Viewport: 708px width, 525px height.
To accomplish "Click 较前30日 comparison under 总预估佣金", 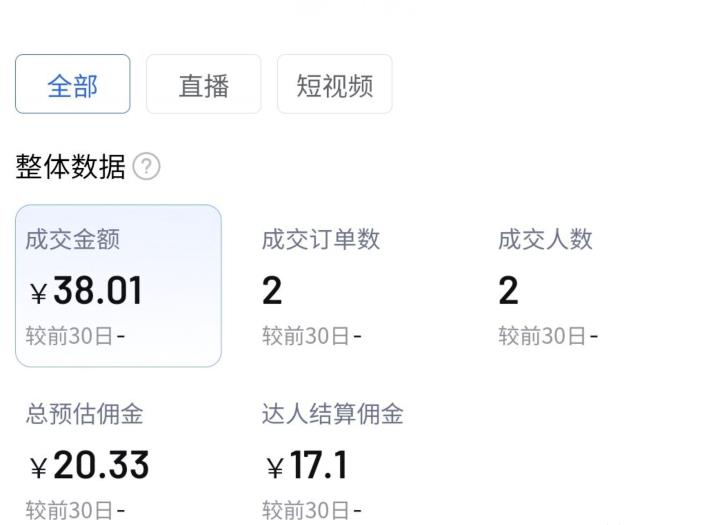I will 75,510.
